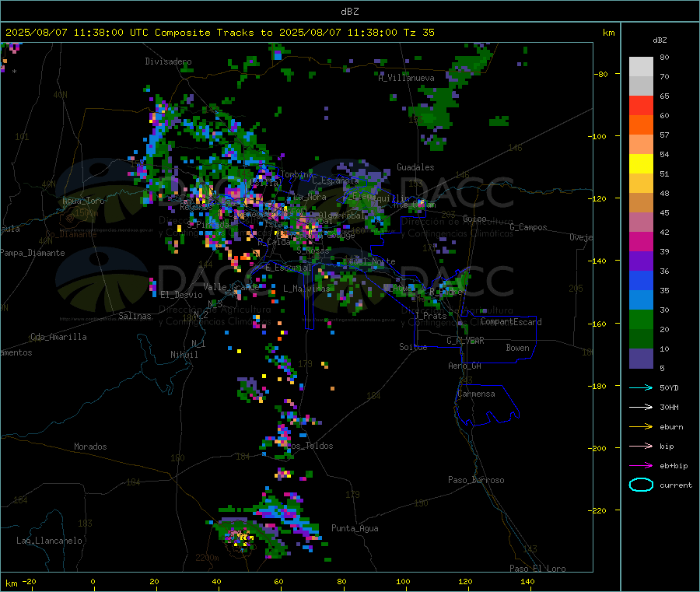Click the dBZ title at top
700x592 pixels.
(349, 11)
